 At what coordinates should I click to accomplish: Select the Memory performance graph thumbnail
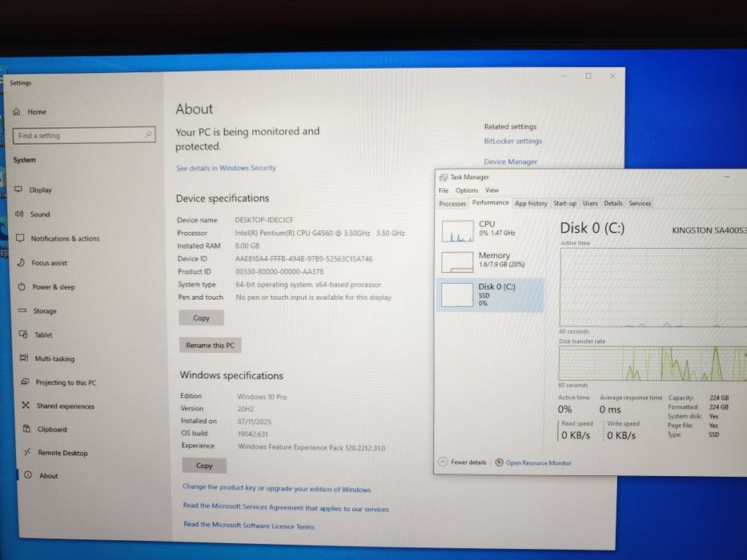pos(457,262)
